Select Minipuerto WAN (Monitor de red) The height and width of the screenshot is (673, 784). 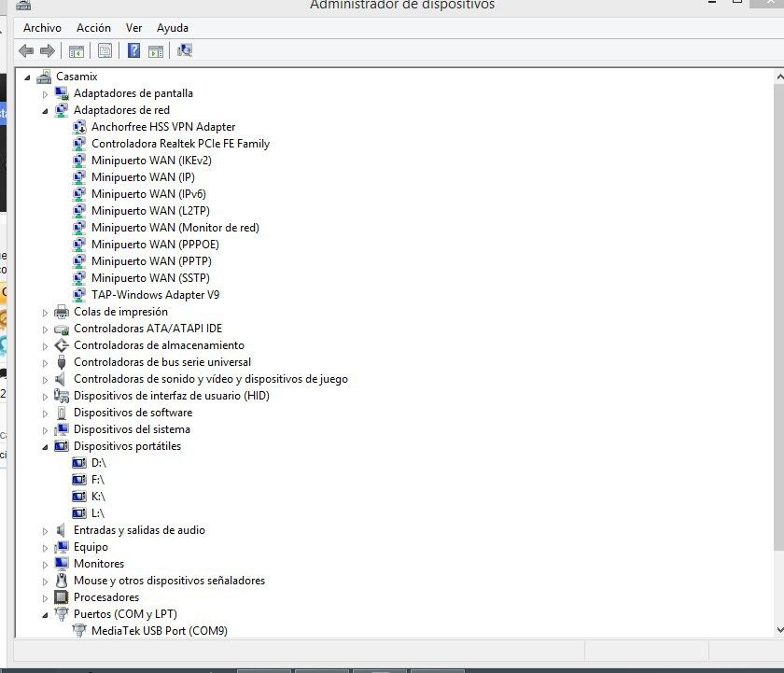coord(175,228)
